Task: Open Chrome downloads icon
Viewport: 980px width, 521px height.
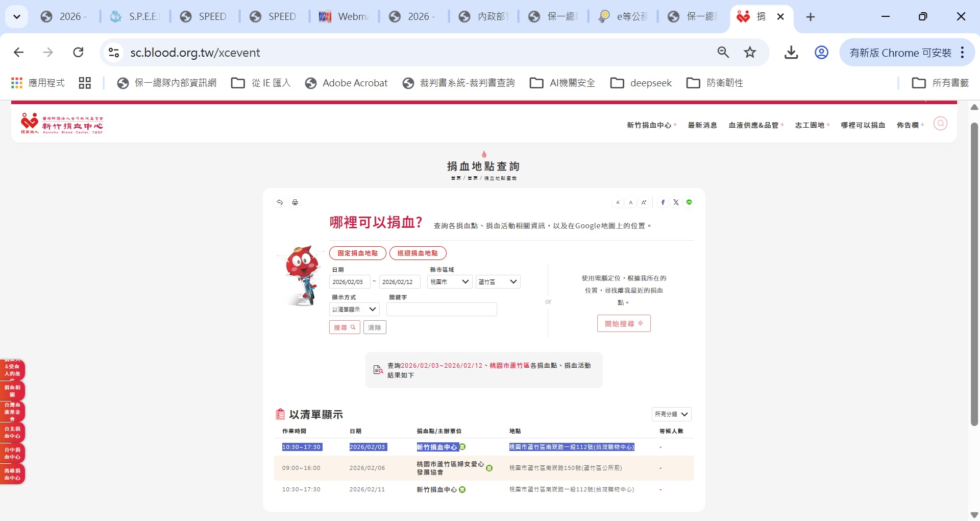Action: [x=791, y=53]
